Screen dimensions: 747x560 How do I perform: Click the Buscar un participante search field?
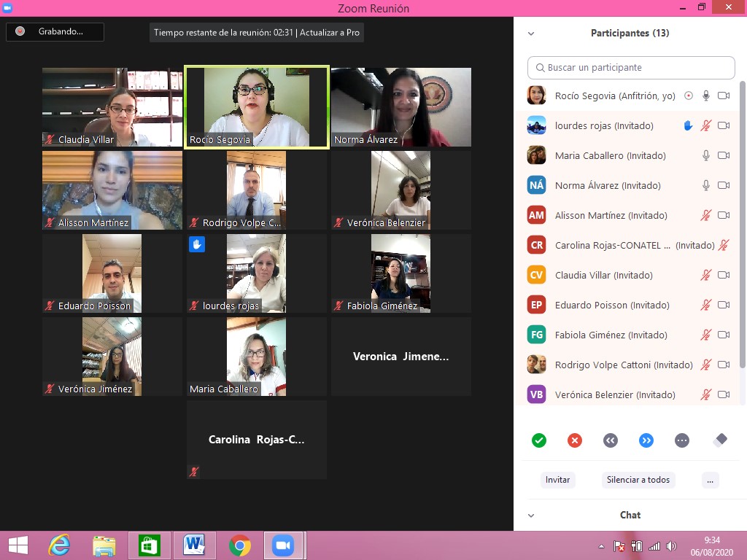[631, 68]
